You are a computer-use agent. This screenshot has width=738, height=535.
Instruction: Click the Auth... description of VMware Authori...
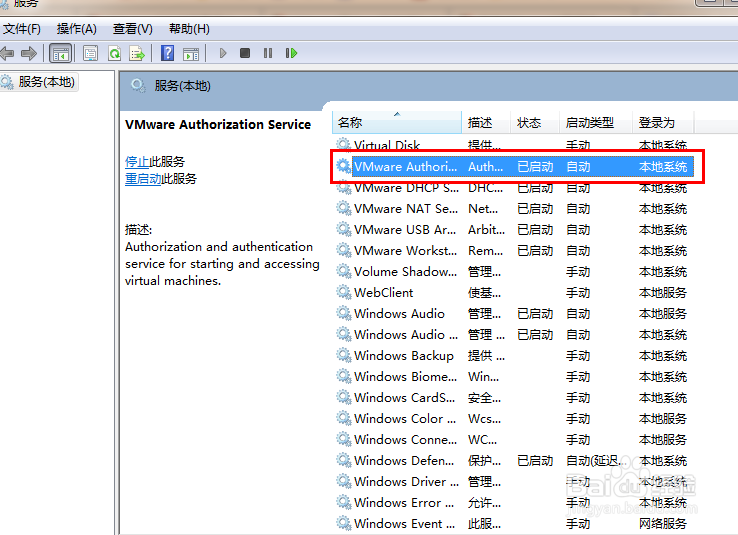coord(485,167)
